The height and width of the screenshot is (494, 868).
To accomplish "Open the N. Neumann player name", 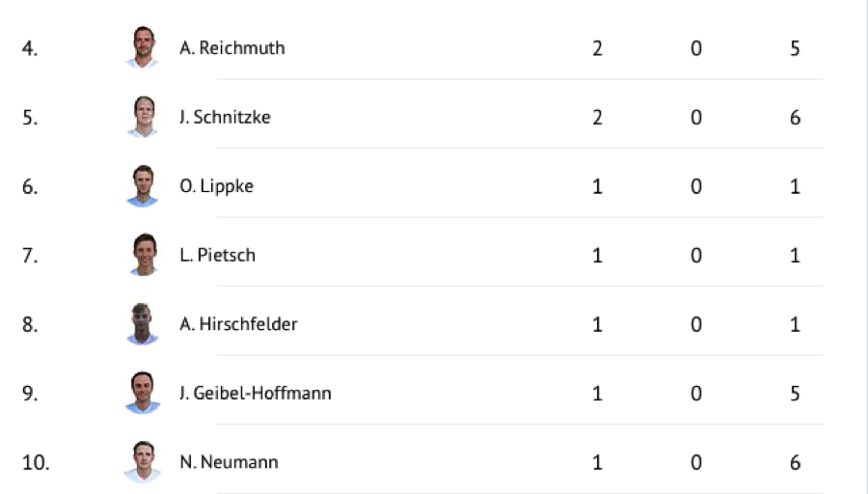I will [x=229, y=462].
